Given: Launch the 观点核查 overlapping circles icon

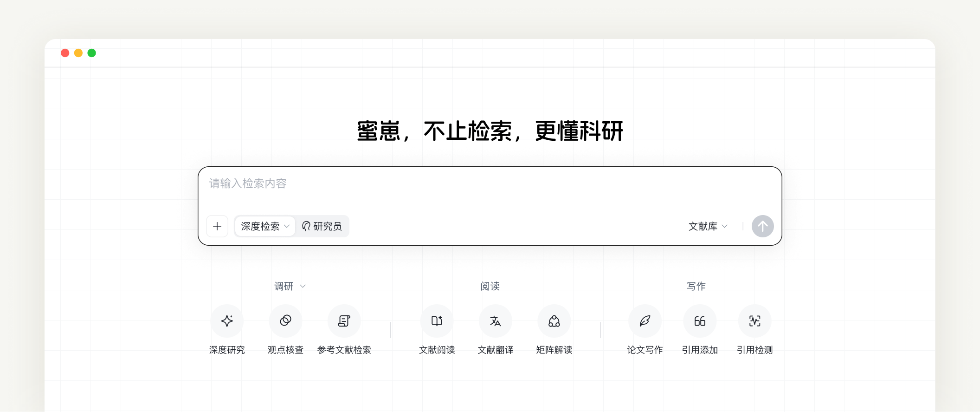Looking at the screenshot, I should point(285,321).
